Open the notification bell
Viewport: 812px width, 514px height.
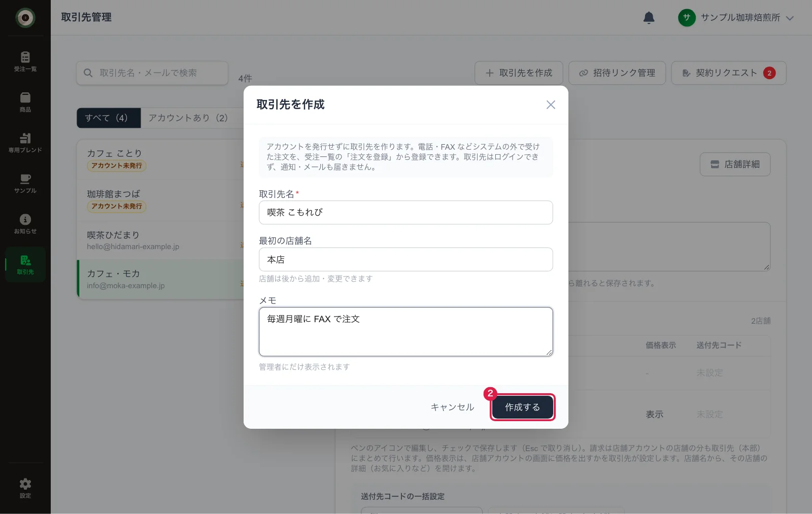point(649,18)
